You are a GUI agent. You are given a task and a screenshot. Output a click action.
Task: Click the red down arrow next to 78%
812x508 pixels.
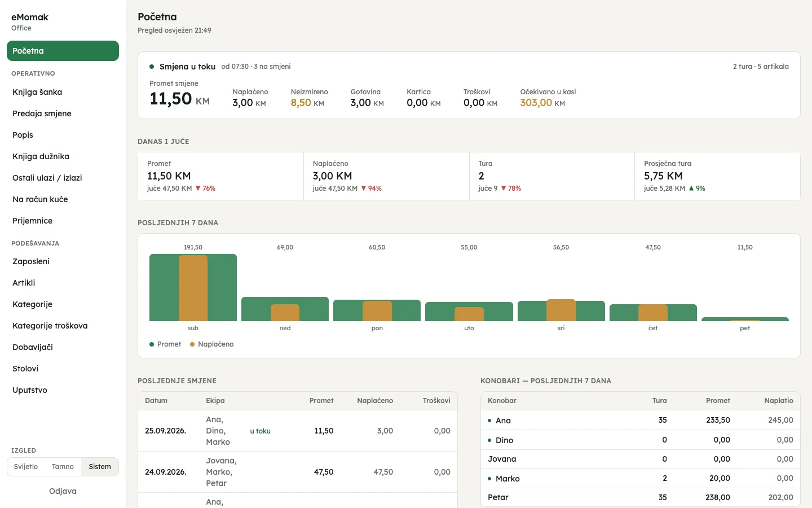pyautogui.click(x=504, y=189)
